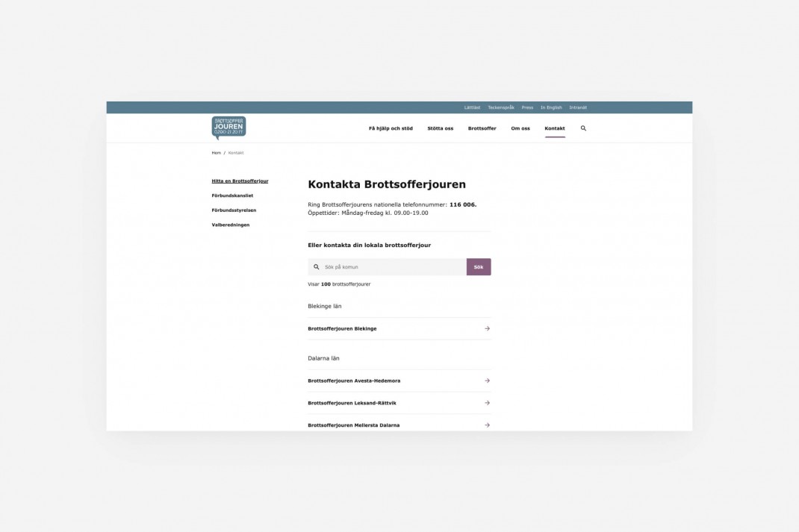Screen dimensions: 799x532
Task: Open the Få hjälp och stöd menu
Action: click(391, 128)
